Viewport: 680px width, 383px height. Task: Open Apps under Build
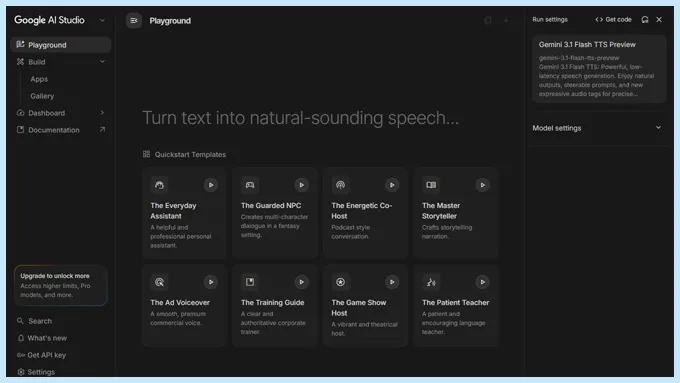point(39,79)
